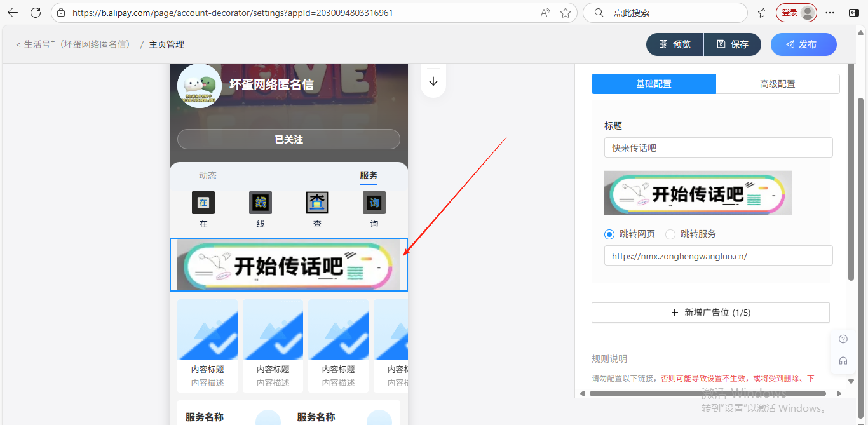
Task: Open the help question mark icon
Action: (x=843, y=339)
